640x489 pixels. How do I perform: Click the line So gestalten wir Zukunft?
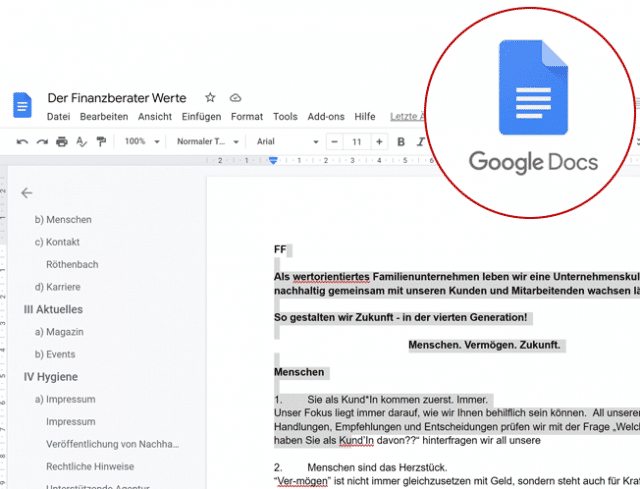[x=400, y=317]
